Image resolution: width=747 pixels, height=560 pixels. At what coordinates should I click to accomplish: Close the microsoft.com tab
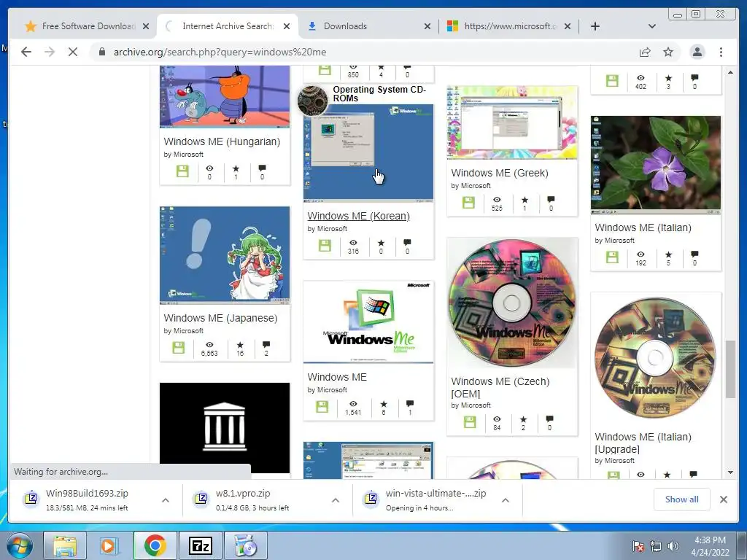pyautogui.click(x=568, y=26)
